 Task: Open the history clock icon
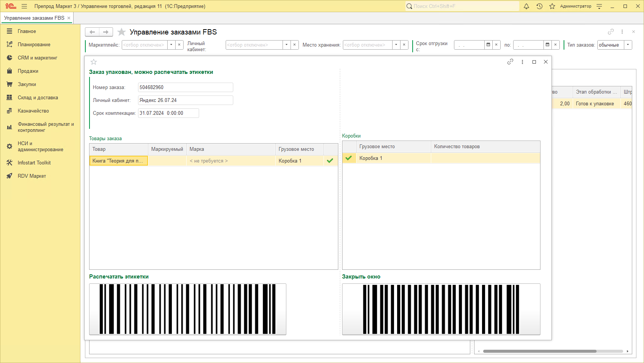539,6
